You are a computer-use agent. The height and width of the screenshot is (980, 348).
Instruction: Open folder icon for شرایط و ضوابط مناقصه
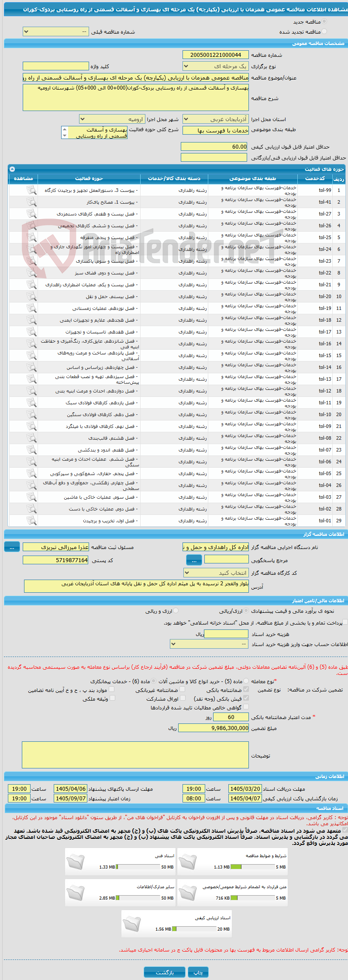coord(187,861)
